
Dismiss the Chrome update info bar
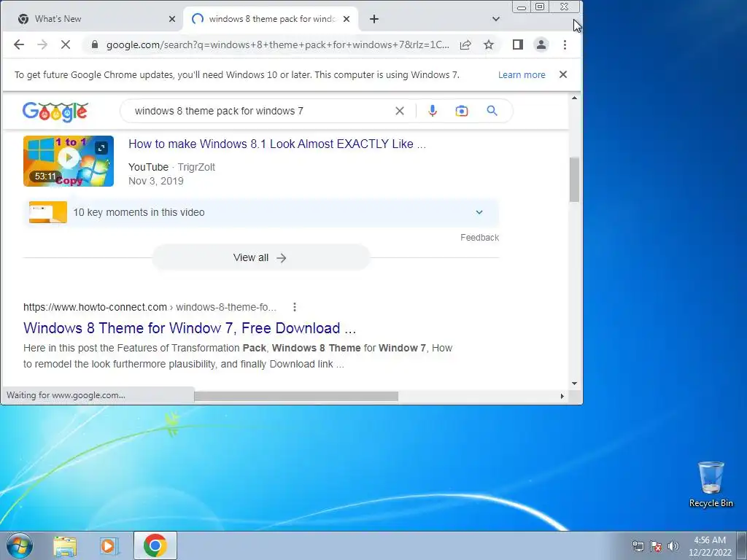point(563,75)
